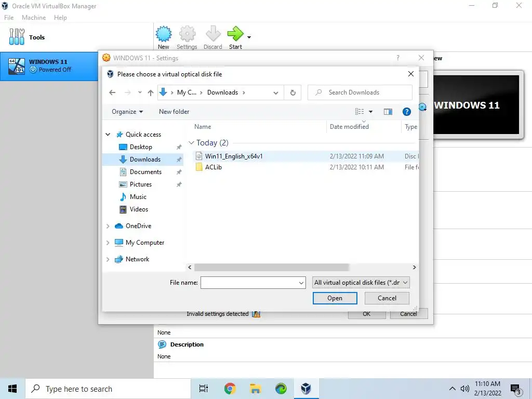Change view layout icon

360,112
